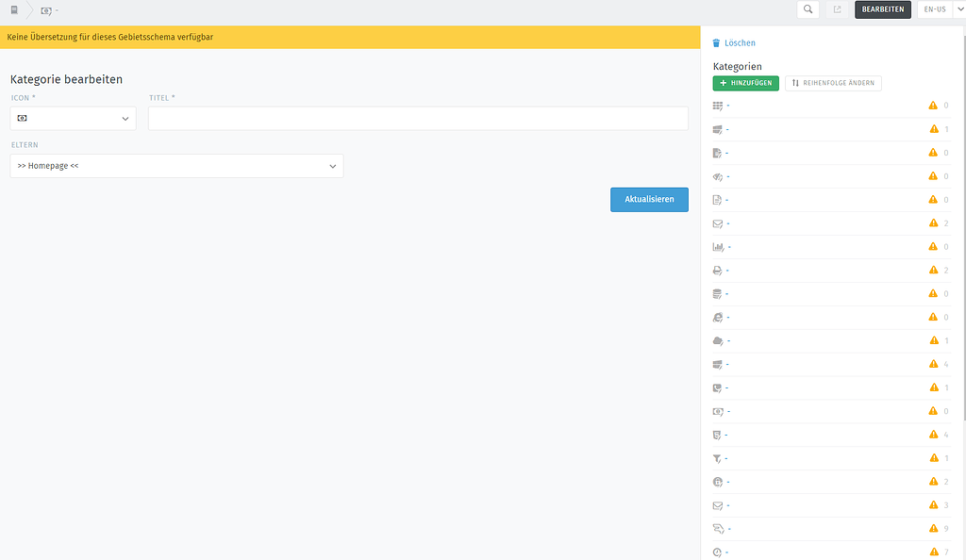Click count 2 in printer row

946,271
